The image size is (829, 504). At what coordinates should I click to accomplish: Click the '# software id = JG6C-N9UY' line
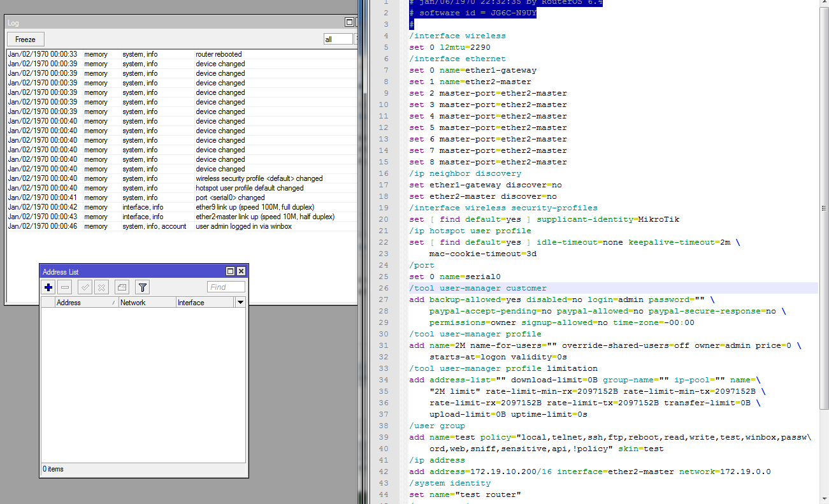point(473,13)
